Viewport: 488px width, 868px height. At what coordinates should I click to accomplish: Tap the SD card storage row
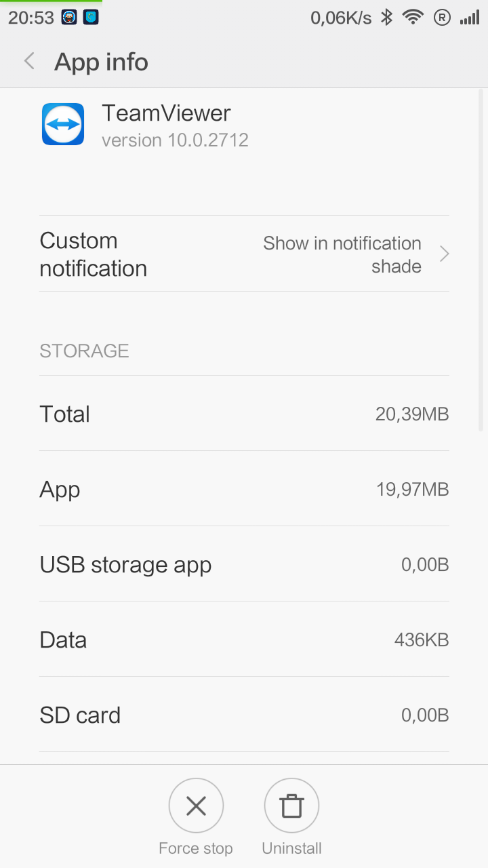pos(244,715)
